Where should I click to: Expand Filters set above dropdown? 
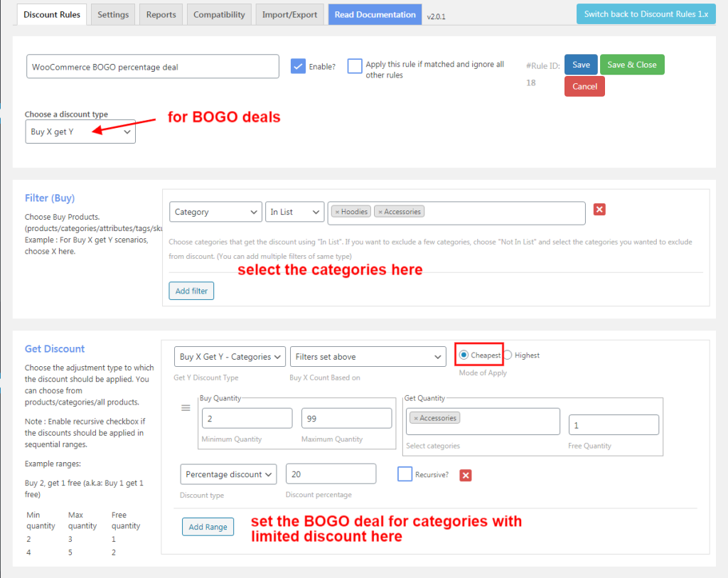tap(368, 357)
